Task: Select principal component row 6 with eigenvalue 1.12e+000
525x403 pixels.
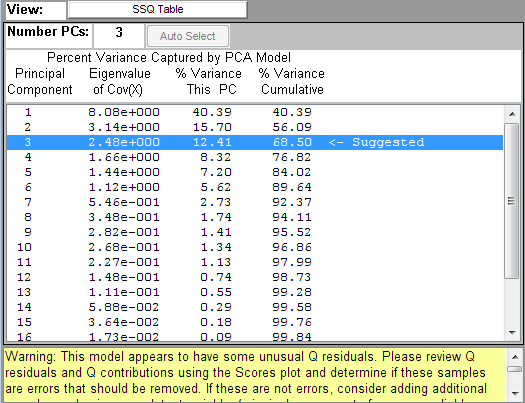Action: (x=255, y=187)
